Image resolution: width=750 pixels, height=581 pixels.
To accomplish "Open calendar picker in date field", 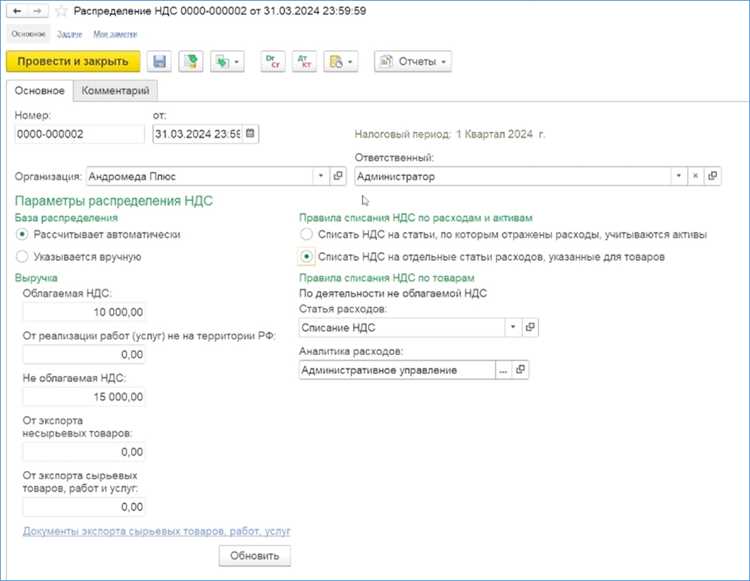I will click(250, 133).
